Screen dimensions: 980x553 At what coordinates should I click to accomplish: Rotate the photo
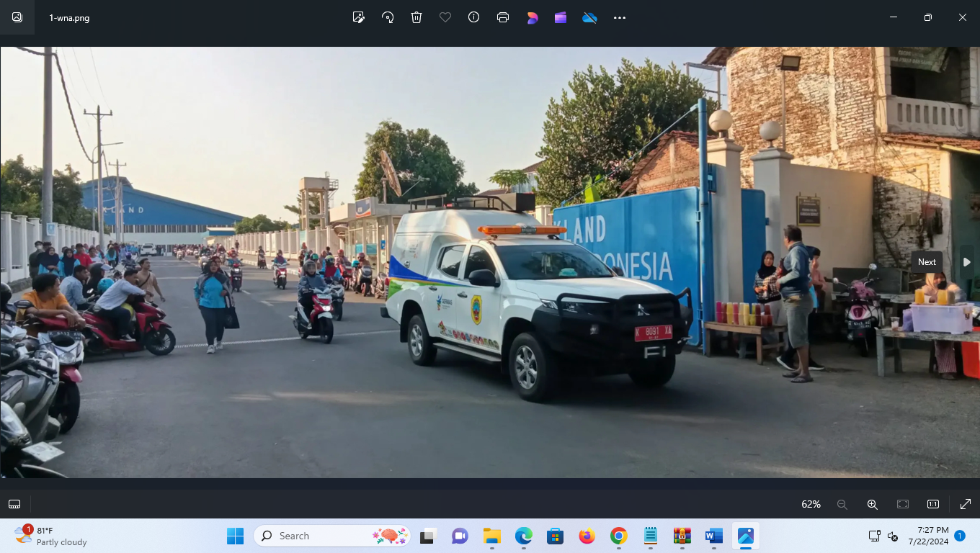click(x=387, y=17)
